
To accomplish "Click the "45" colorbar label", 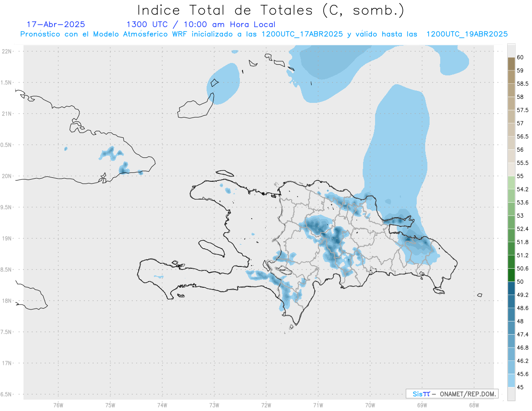I will coord(520,388).
